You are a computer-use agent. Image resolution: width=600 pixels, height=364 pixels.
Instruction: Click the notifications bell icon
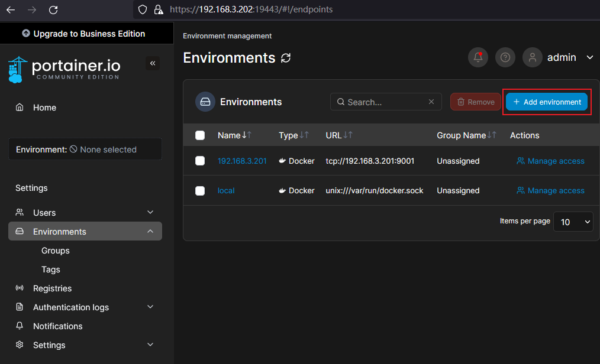pos(478,57)
